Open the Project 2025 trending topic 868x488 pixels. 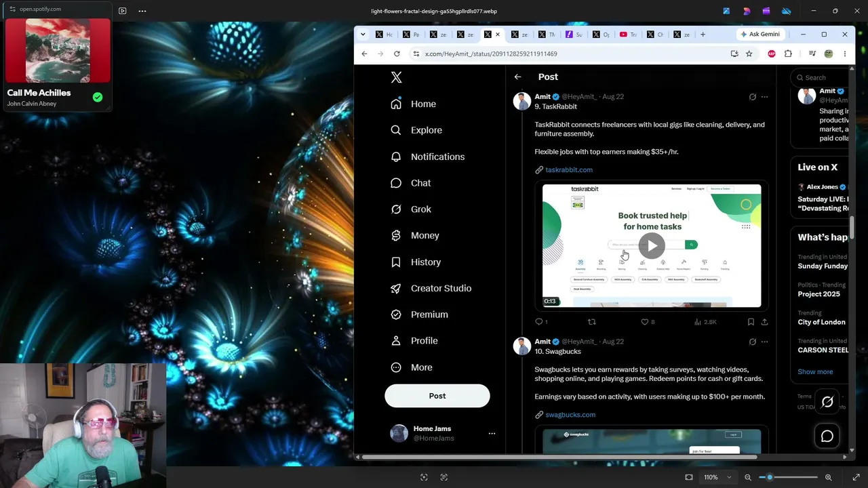818,294
